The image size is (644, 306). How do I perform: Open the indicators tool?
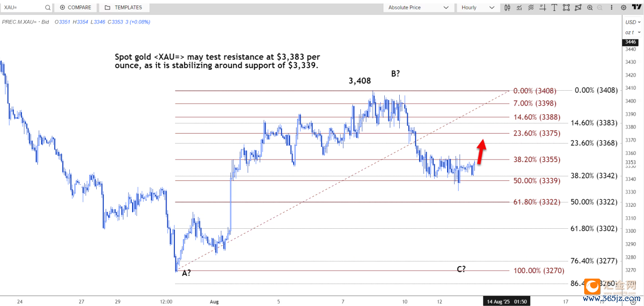[x=519, y=7]
